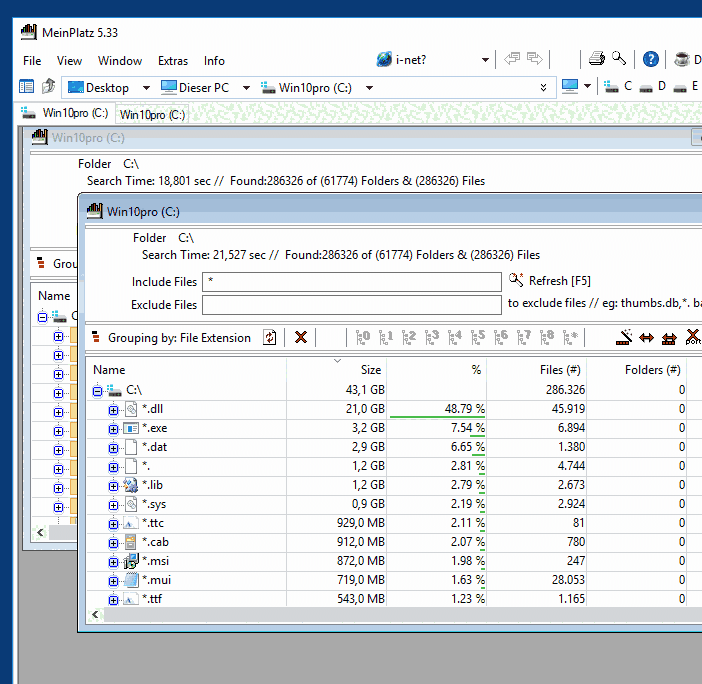Viewport: 702px width, 684px height.
Task: Expand the *.exe extension group
Action: click(113, 428)
